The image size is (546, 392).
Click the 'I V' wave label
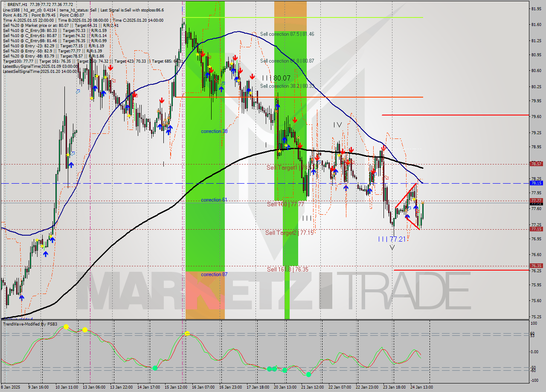tap(338, 125)
